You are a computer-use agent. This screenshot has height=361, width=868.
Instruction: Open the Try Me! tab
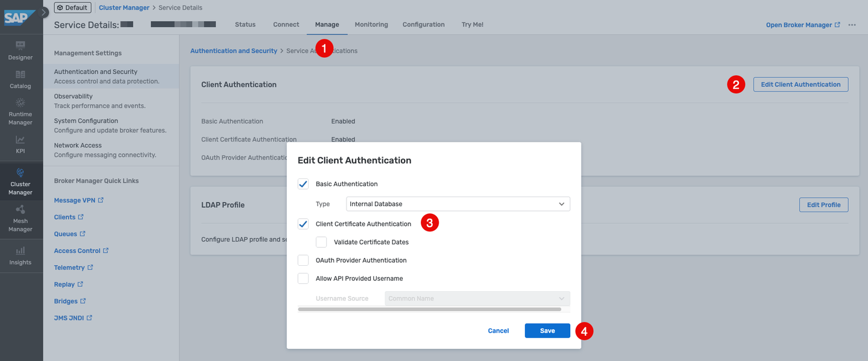(x=473, y=25)
